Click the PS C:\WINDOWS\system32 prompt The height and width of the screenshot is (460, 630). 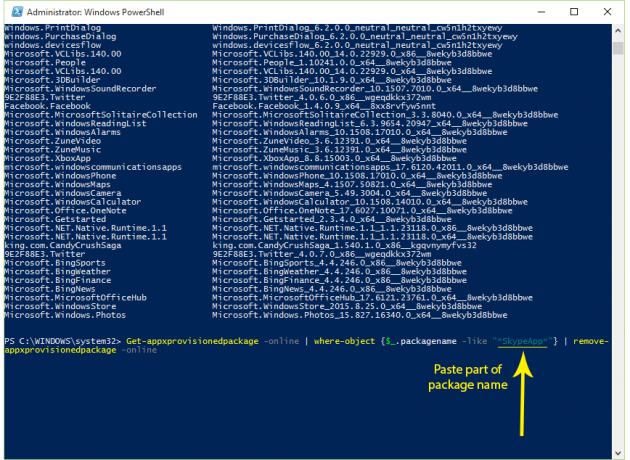[x=60, y=342]
